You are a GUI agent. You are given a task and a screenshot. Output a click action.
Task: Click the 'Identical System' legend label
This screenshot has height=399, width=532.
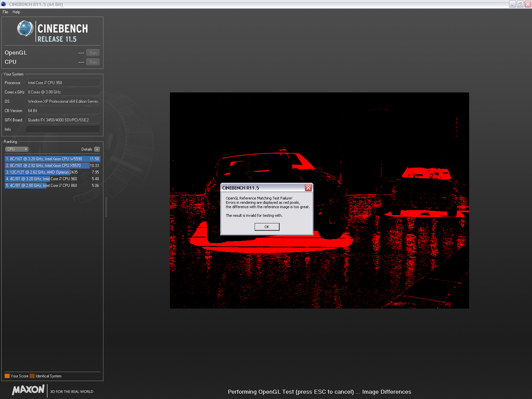click(x=49, y=376)
